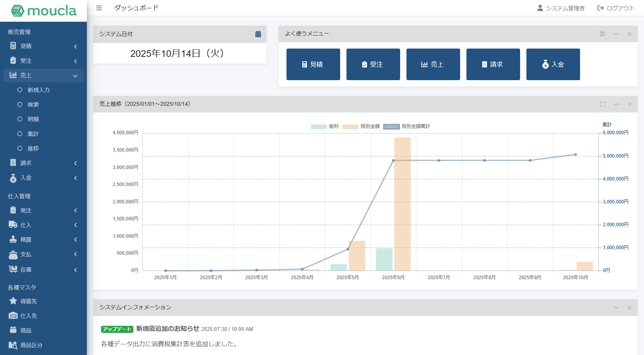
Task: Toggle 税別金額累計 line legend in chart
Action: (x=406, y=126)
